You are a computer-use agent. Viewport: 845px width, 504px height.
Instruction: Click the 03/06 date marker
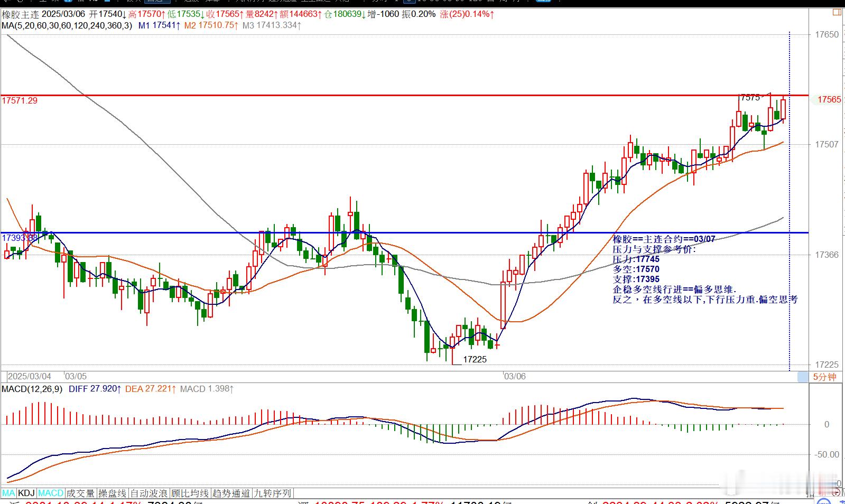(x=515, y=376)
